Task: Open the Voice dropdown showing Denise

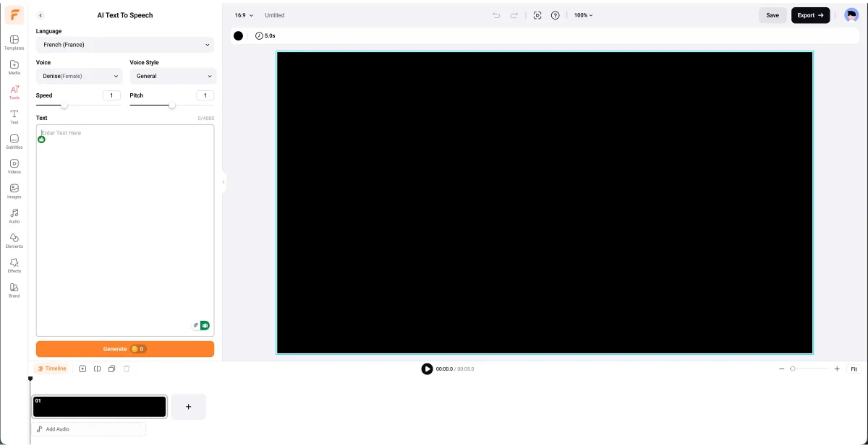Action: pos(78,76)
